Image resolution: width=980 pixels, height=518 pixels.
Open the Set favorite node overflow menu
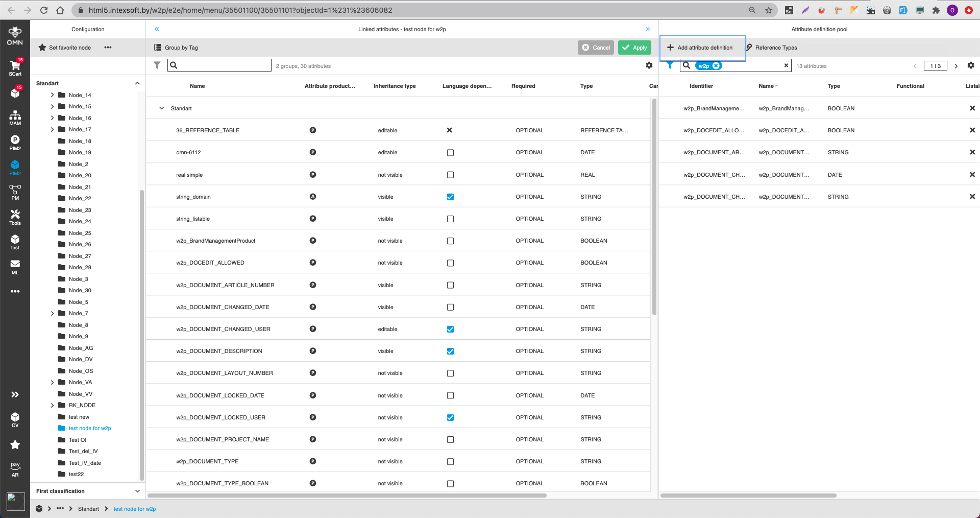tap(108, 48)
